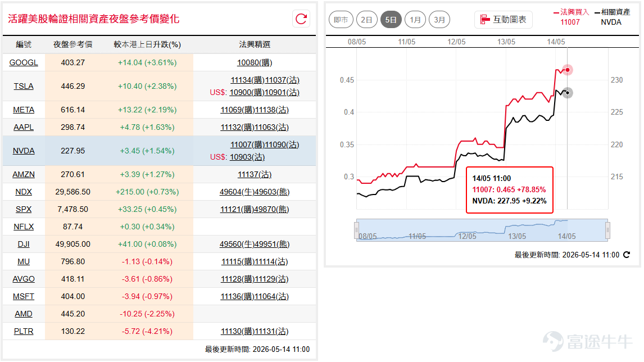Switch chart range to 1月
The width and height of the screenshot is (644, 362).
(415, 20)
